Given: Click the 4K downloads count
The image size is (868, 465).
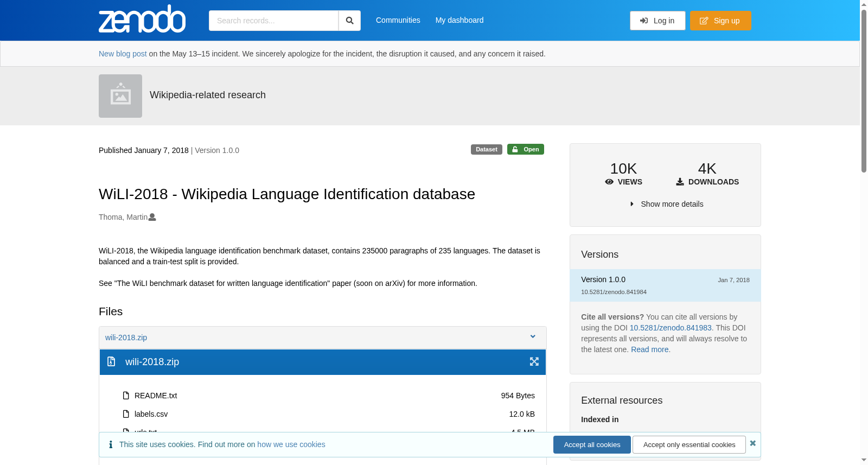Looking at the screenshot, I should [x=707, y=169].
